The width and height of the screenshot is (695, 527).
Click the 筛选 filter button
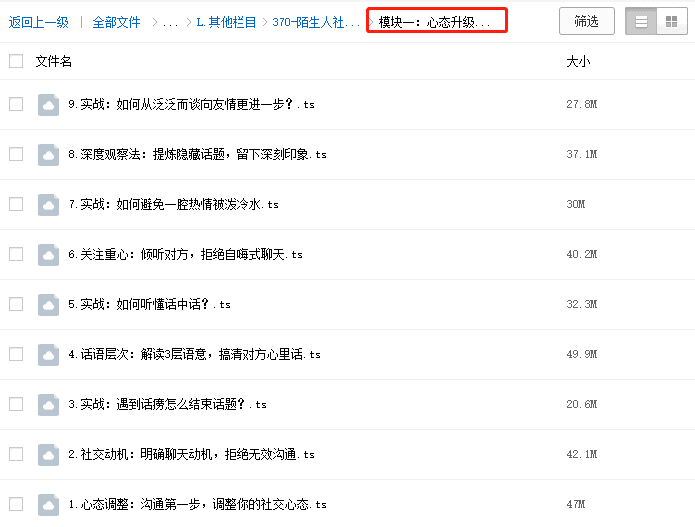click(x=587, y=21)
